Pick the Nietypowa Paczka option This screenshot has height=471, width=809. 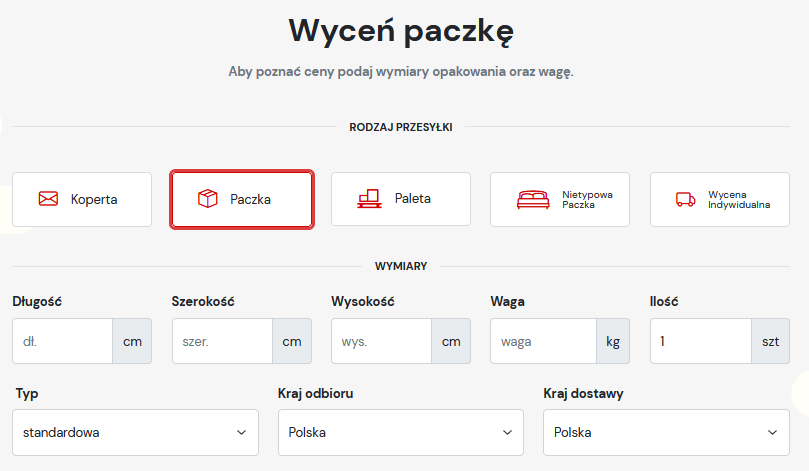coord(560,199)
